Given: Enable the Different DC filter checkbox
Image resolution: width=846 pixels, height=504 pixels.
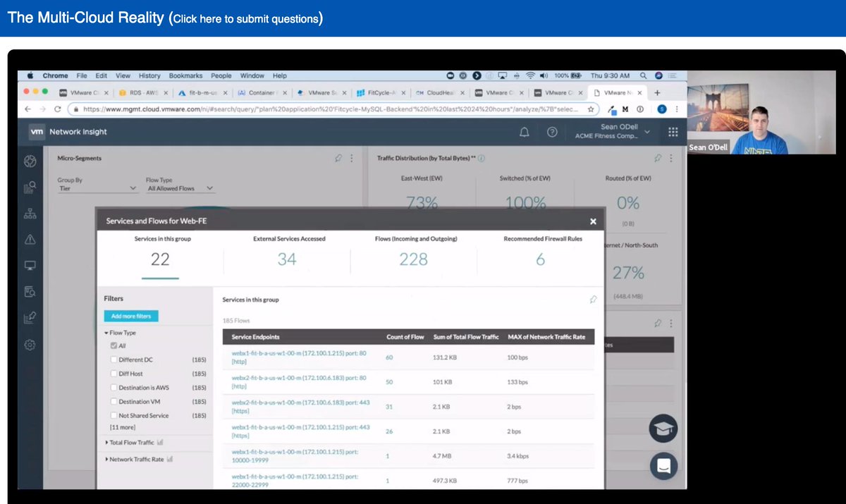Looking at the screenshot, I should coord(114,359).
